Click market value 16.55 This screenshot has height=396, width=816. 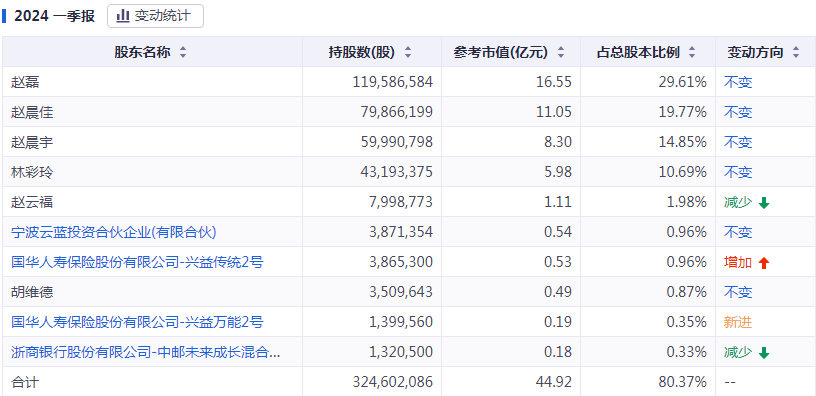point(554,82)
